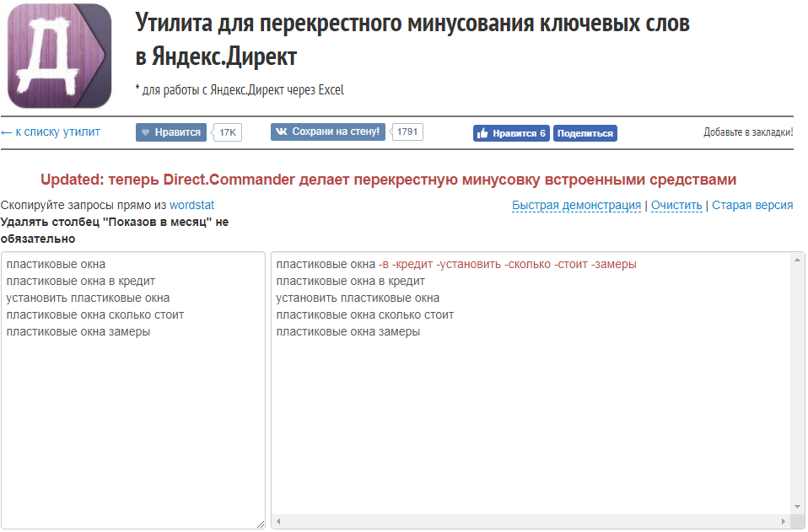Open 'Быстрая демонстрация' link
The height and width of the screenshot is (532, 808).
[x=576, y=205]
